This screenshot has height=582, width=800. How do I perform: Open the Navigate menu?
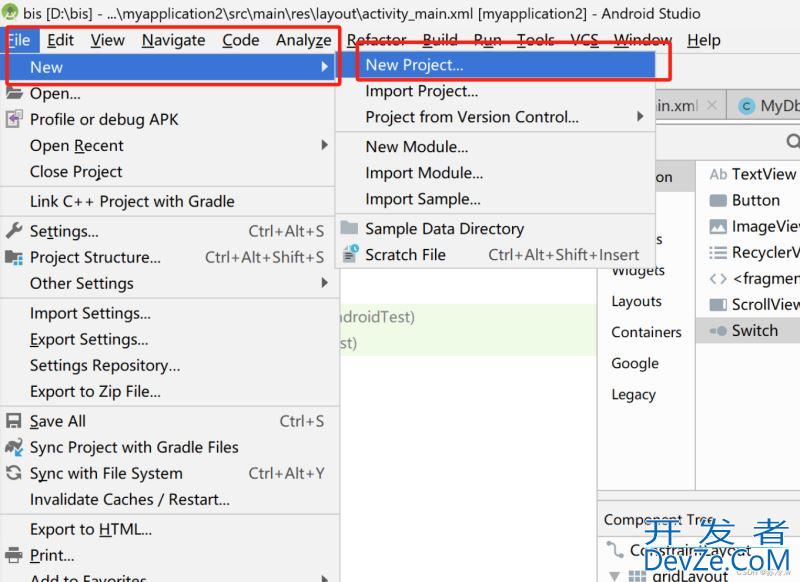tap(173, 40)
